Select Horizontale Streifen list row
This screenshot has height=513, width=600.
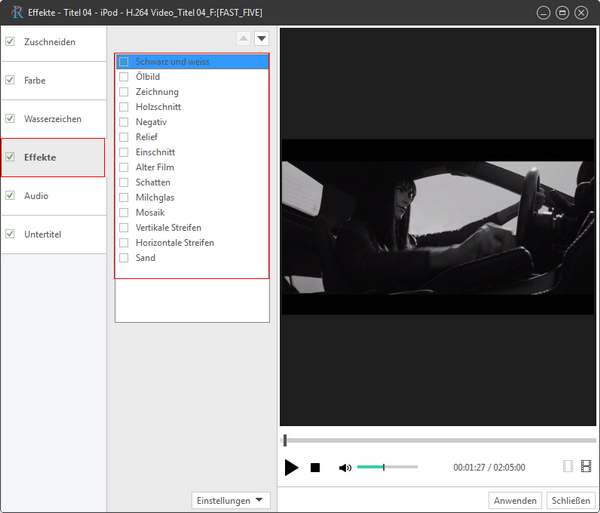tap(192, 243)
